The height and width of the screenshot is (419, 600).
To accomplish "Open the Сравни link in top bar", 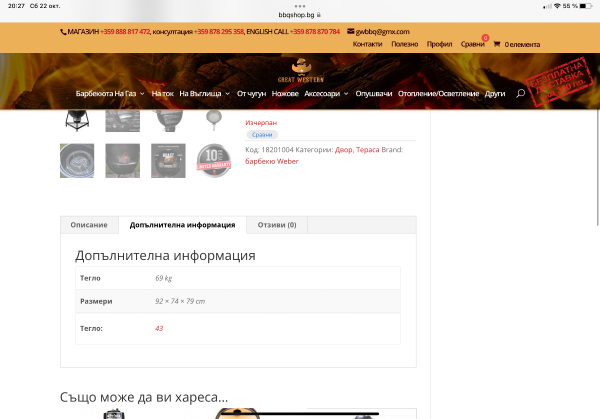I will click(473, 44).
